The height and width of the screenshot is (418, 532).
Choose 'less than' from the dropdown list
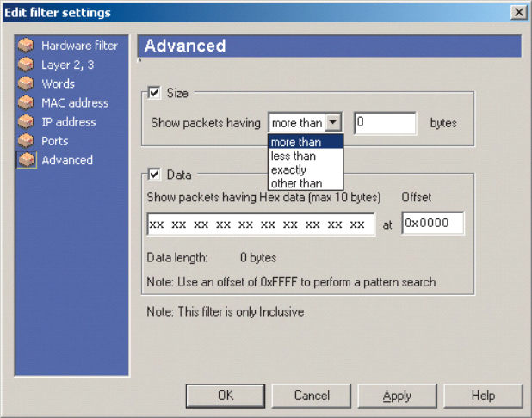[294, 156]
